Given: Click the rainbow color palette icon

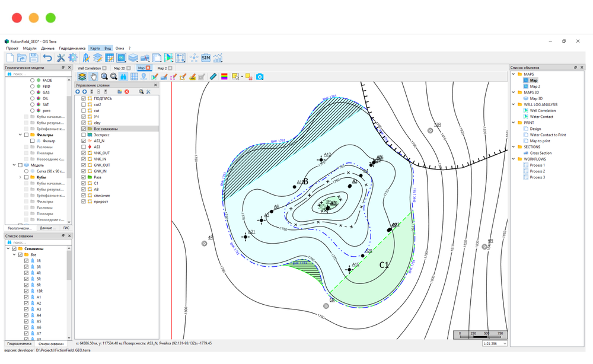Looking at the screenshot, I should click(224, 76).
